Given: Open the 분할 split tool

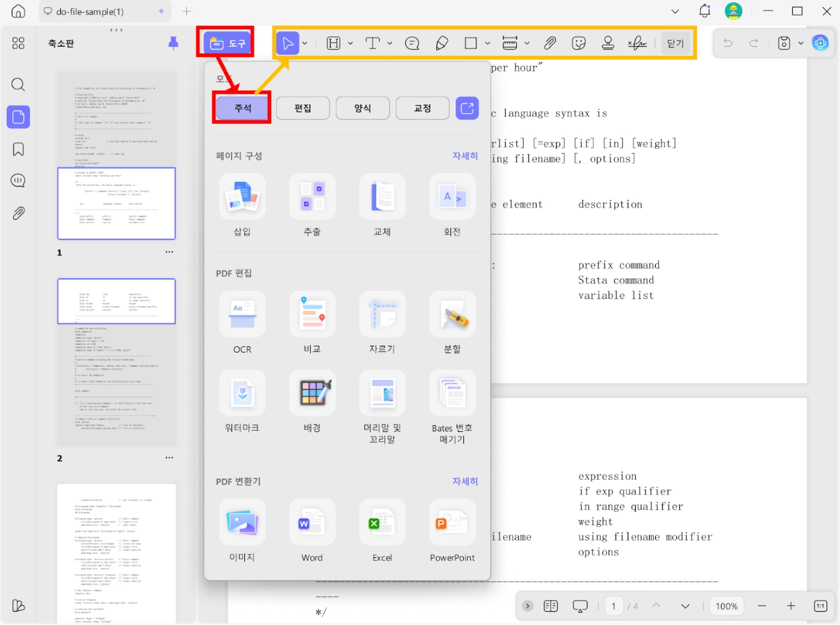Looking at the screenshot, I should pyautogui.click(x=452, y=323).
